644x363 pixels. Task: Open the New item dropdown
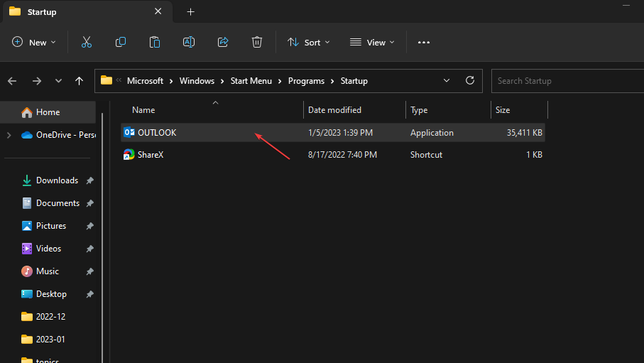pos(34,43)
